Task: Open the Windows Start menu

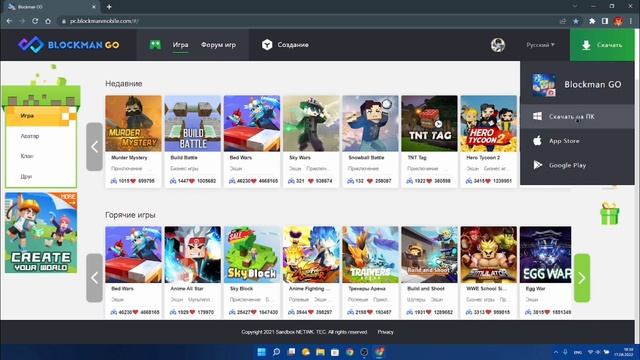Action: coord(261,352)
